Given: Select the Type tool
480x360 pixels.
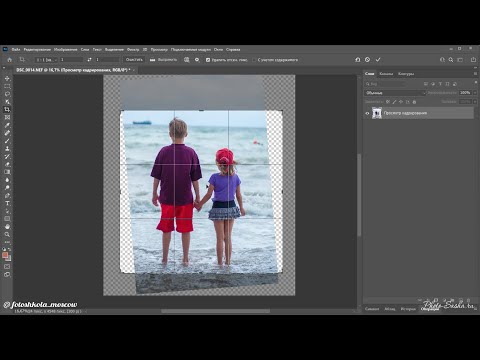Looking at the screenshot, I should (7, 203).
